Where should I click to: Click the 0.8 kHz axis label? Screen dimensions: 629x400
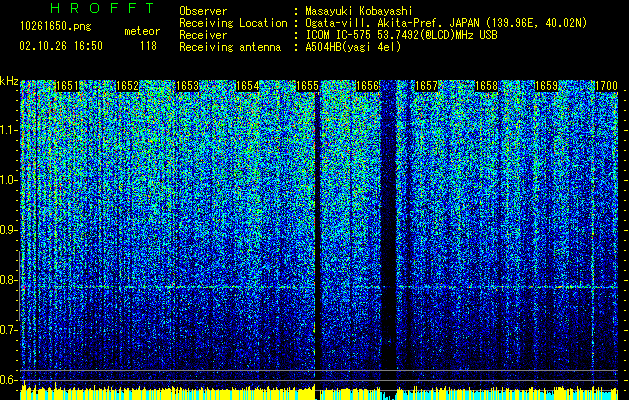(x=9, y=280)
